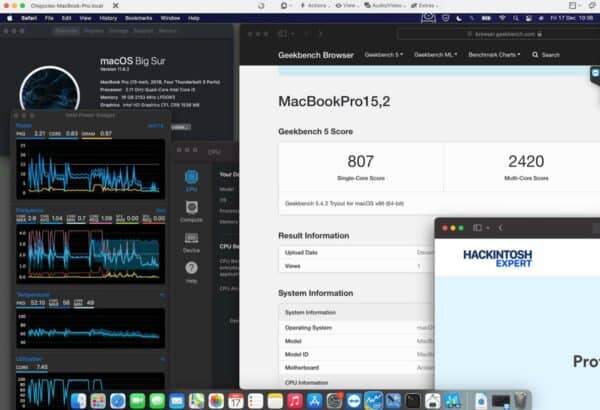Open Messages from the Dock
Viewport: 600px width, 410px height.
click(157, 401)
